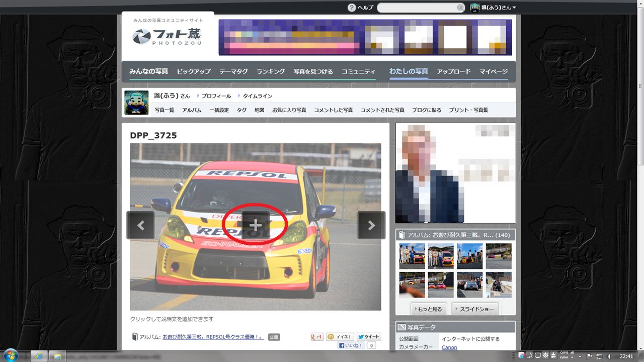Click the Facebook いいね! button

pyautogui.click(x=351, y=345)
